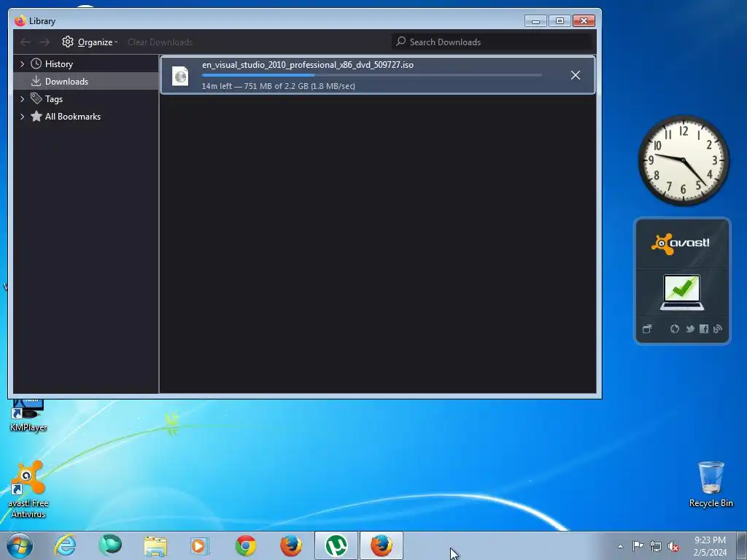Click the green globe taskbar icon

(x=110, y=545)
